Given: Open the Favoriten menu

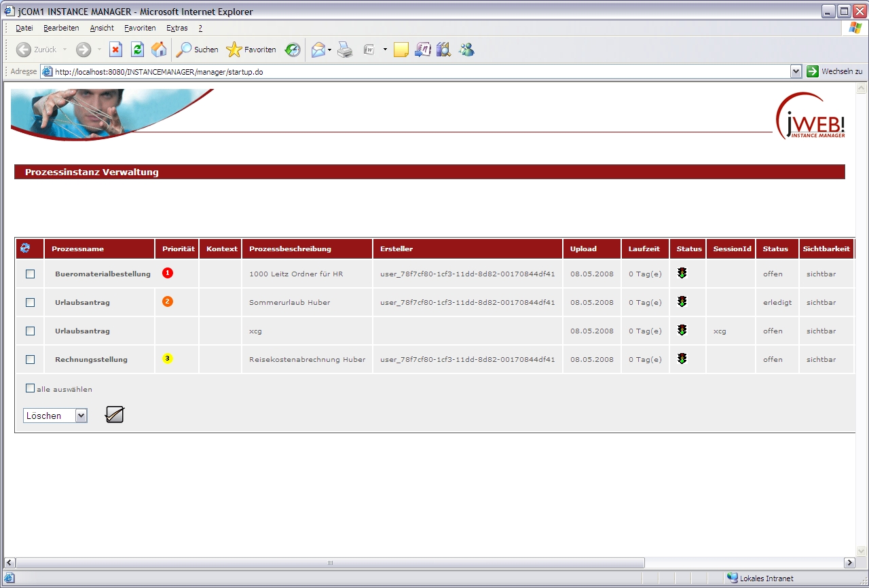Looking at the screenshot, I should point(140,28).
